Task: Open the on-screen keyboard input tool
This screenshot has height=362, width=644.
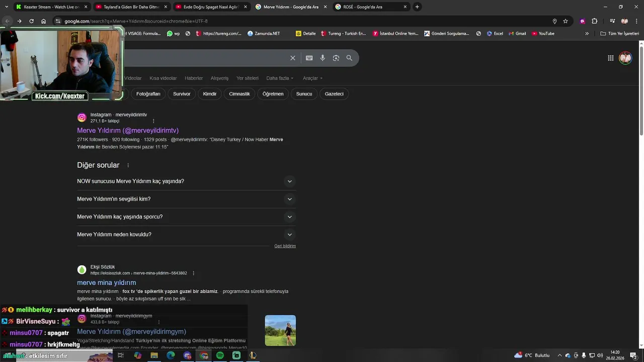Action: pos(309,58)
